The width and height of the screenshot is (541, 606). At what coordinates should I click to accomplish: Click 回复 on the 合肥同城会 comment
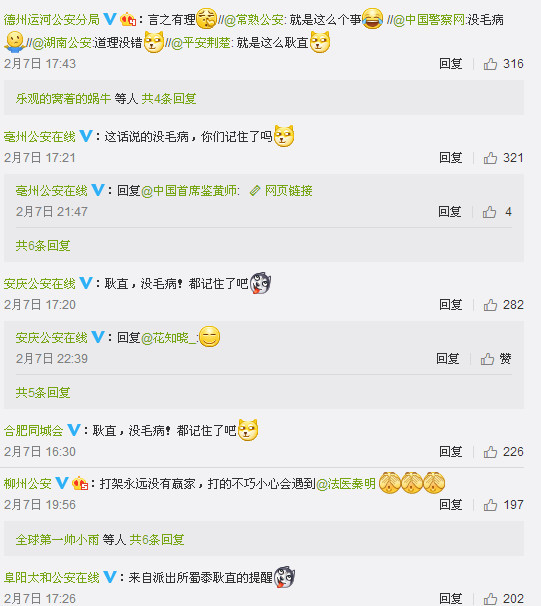451,452
